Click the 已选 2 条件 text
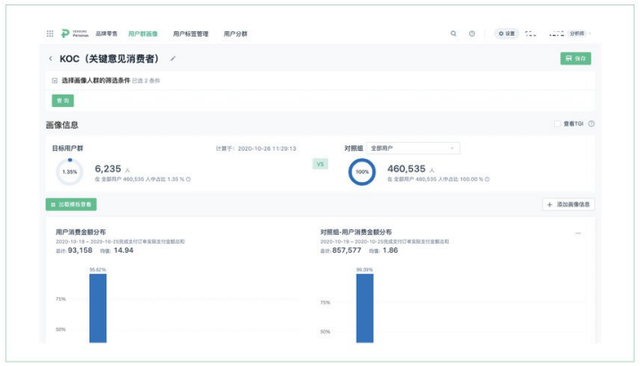 [x=146, y=81]
